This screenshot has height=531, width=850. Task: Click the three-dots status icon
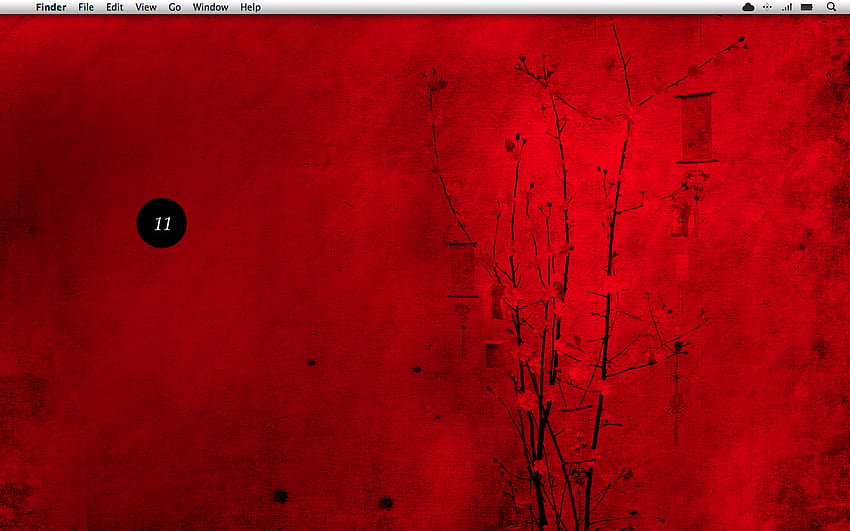pos(767,7)
